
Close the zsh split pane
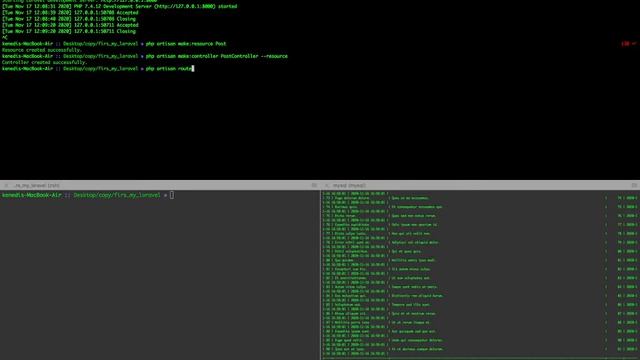pyautogui.click(x=6, y=185)
